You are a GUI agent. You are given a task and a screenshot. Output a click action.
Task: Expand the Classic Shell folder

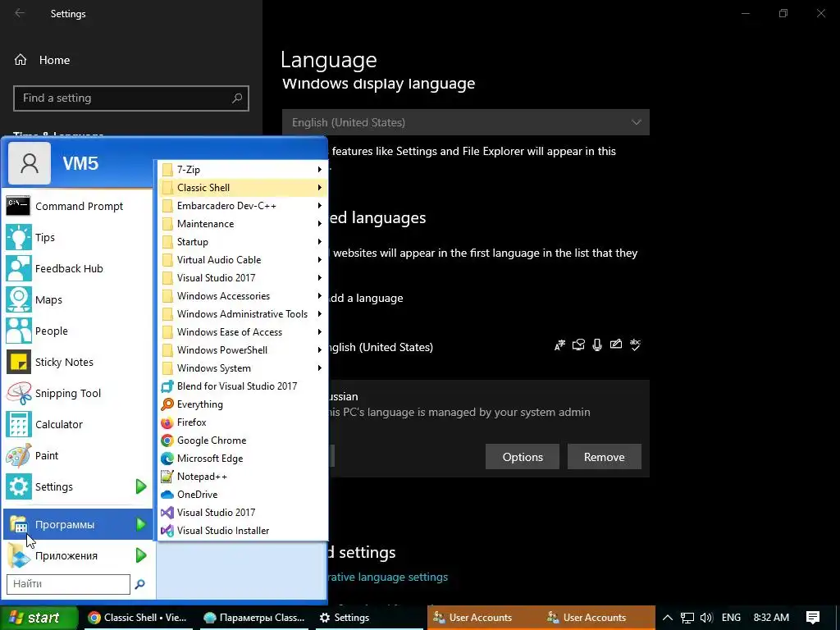242,188
